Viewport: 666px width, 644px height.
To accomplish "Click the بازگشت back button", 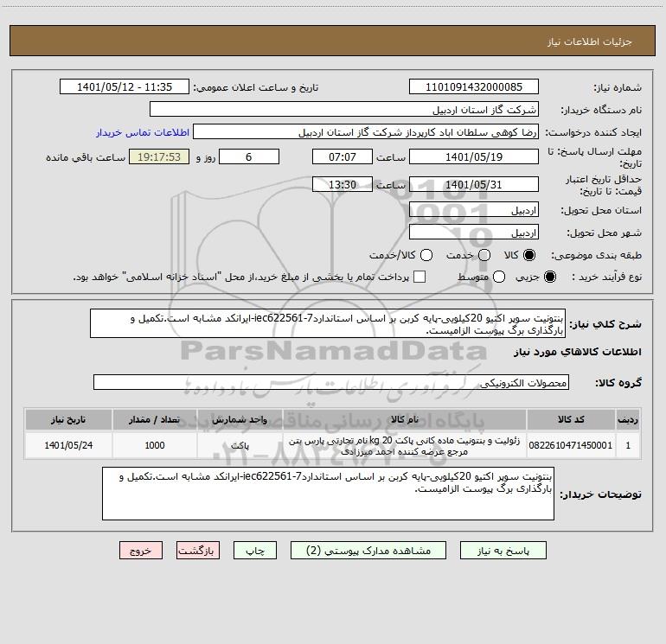I will tap(198, 551).
